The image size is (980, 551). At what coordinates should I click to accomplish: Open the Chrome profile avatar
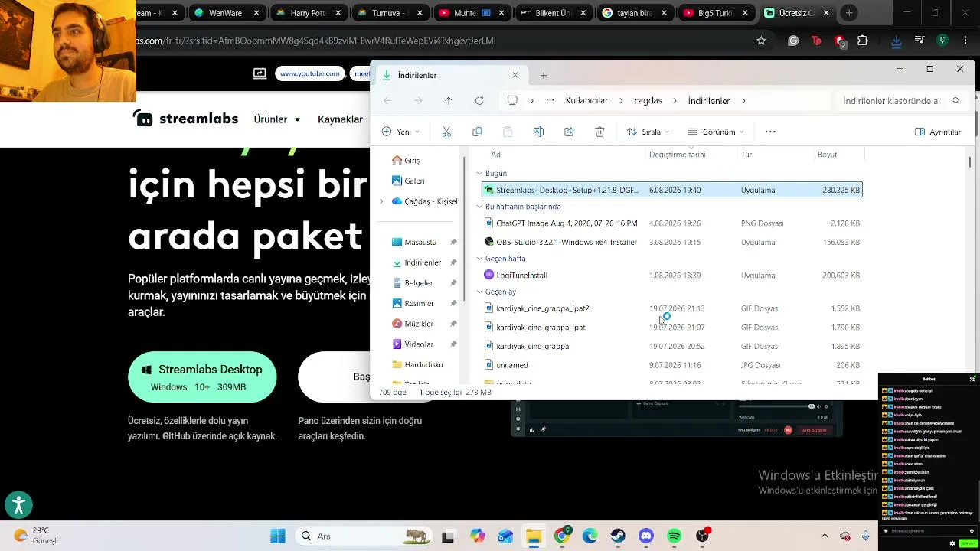[x=942, y=41]
